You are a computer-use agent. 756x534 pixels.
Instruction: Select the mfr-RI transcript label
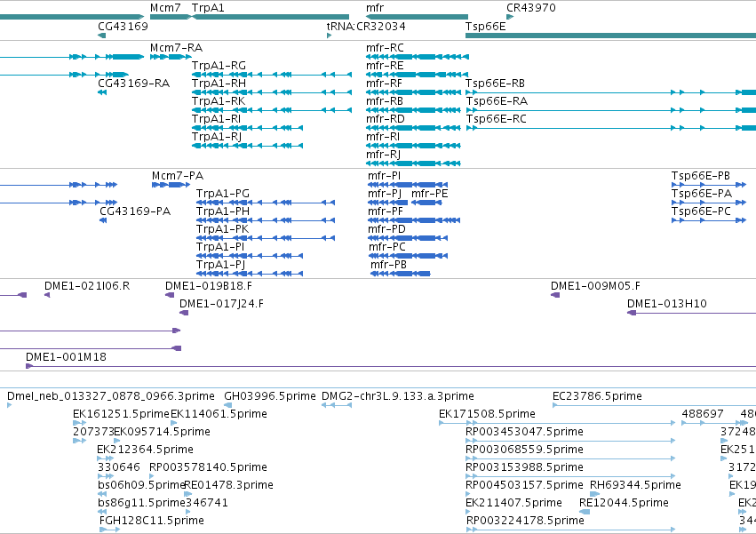coord(383,137)
